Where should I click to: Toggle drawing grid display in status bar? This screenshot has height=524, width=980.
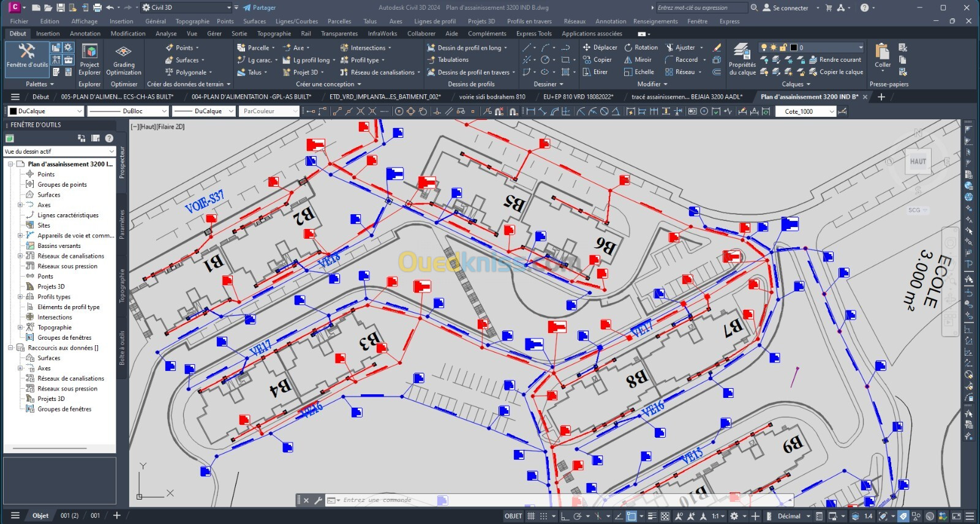click(x=531, y=516)
